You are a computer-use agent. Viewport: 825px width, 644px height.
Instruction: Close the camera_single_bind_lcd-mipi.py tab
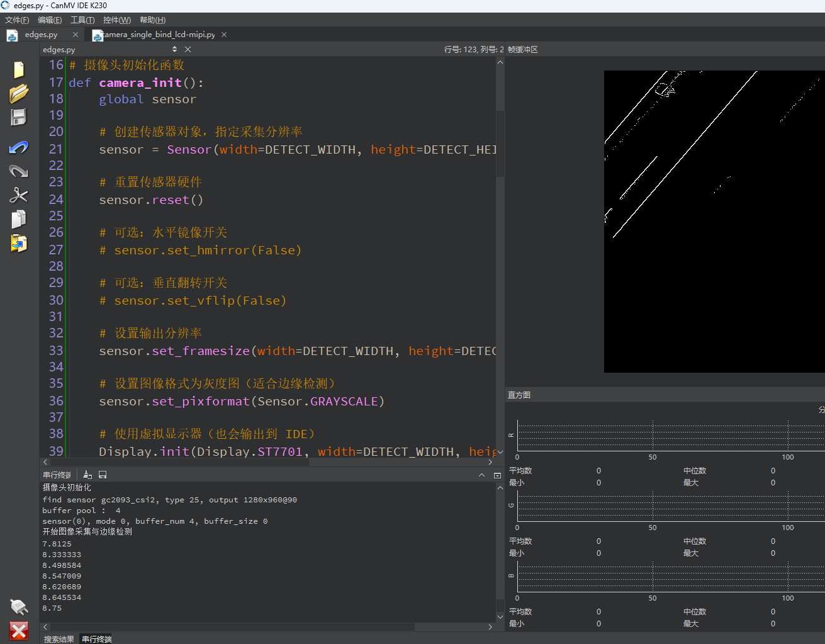(x=224, y=35)
